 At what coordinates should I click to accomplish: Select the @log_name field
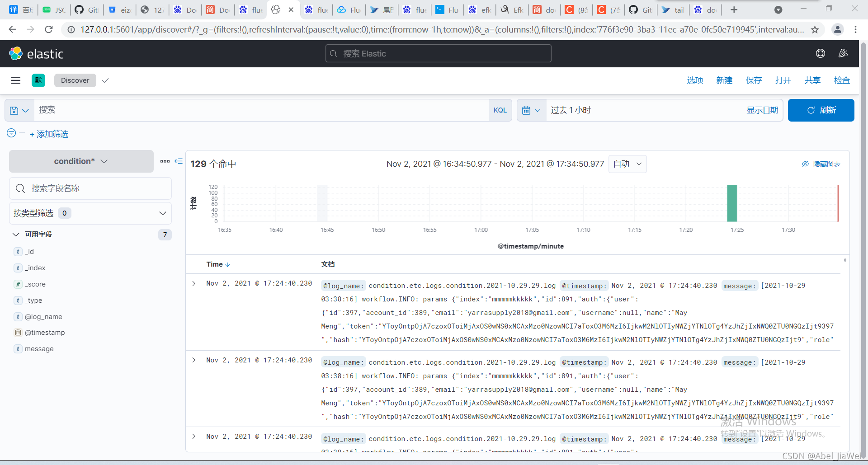pyautogui.click(x=43, y=317)
